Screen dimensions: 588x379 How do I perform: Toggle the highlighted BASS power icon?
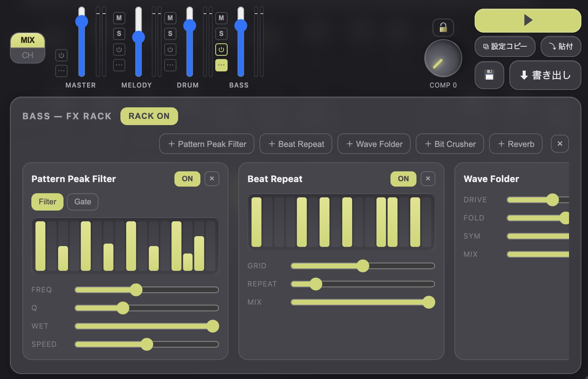(221, 50)
